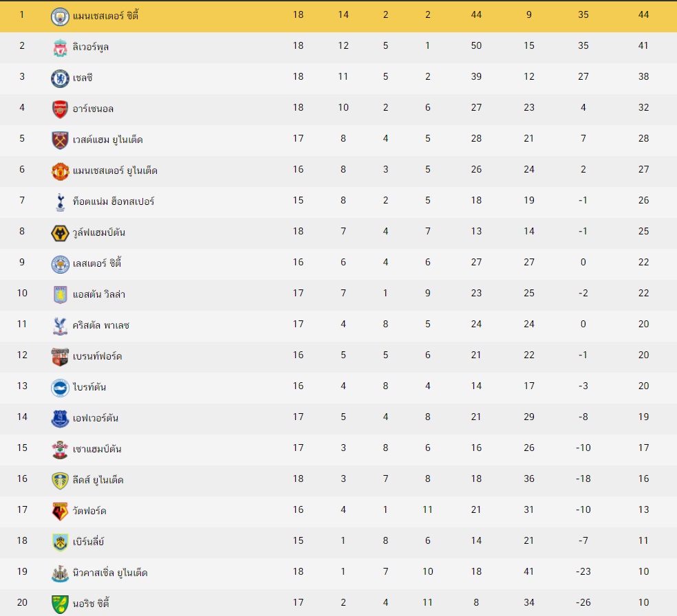
Task: Select the Chelsea club badge
Action: click(x=60, y=78)
